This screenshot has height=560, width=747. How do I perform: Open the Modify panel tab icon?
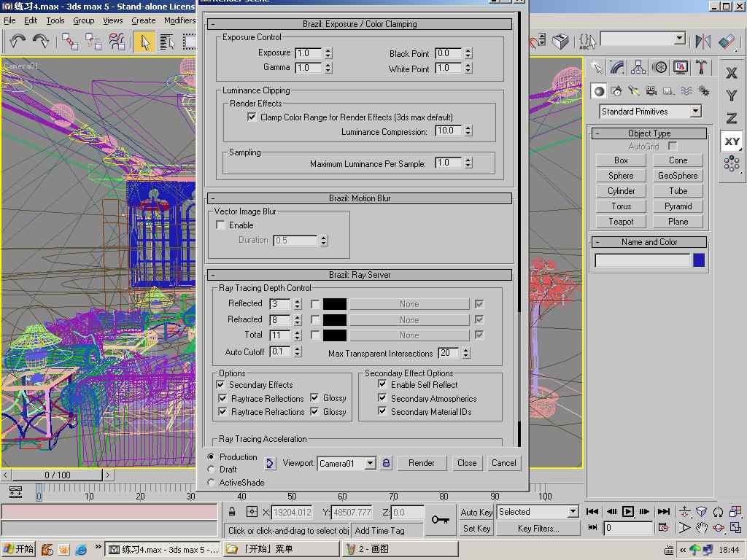(x=617, y=68)
